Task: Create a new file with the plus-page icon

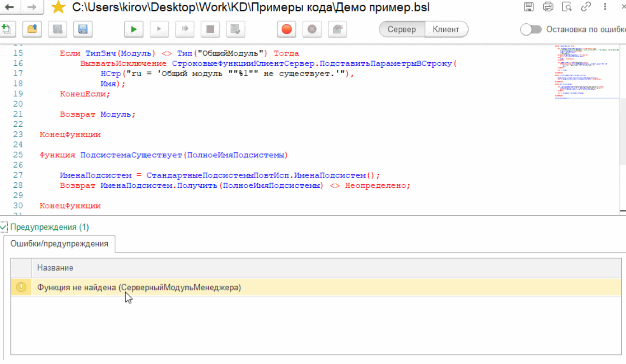Action: (7, 29)
